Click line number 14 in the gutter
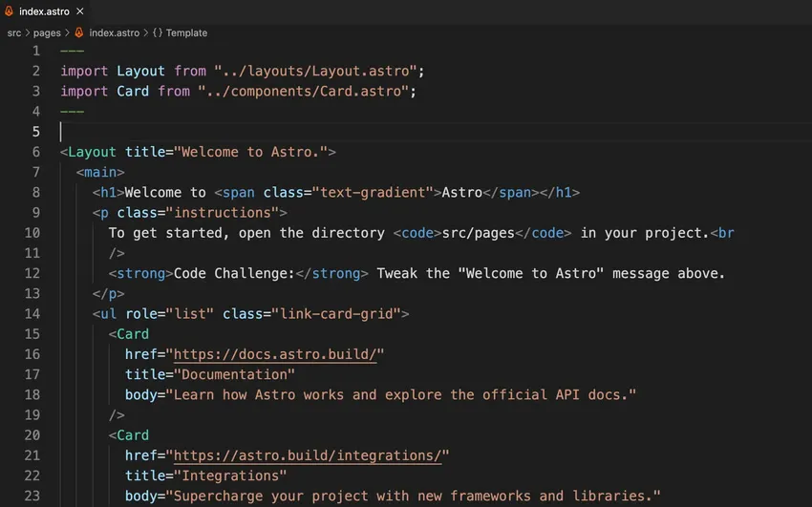 click(32, 314)
